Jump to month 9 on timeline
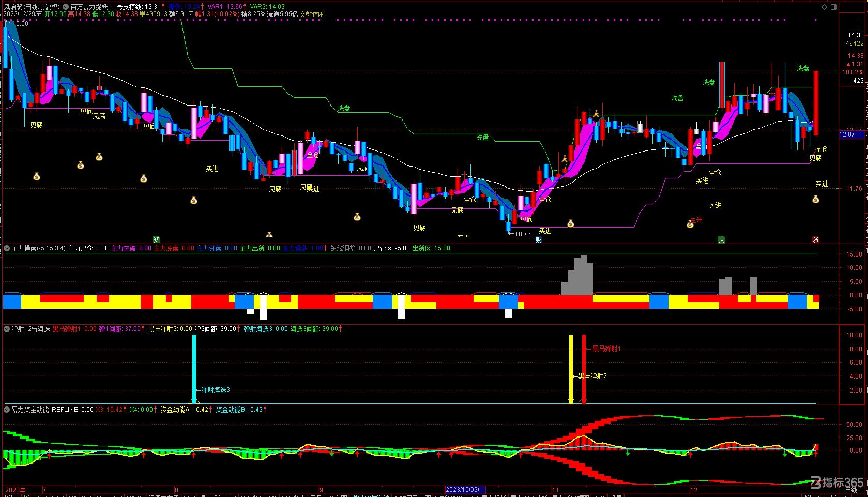Screen dimensions: 868x497 click(x=321, y=490)
